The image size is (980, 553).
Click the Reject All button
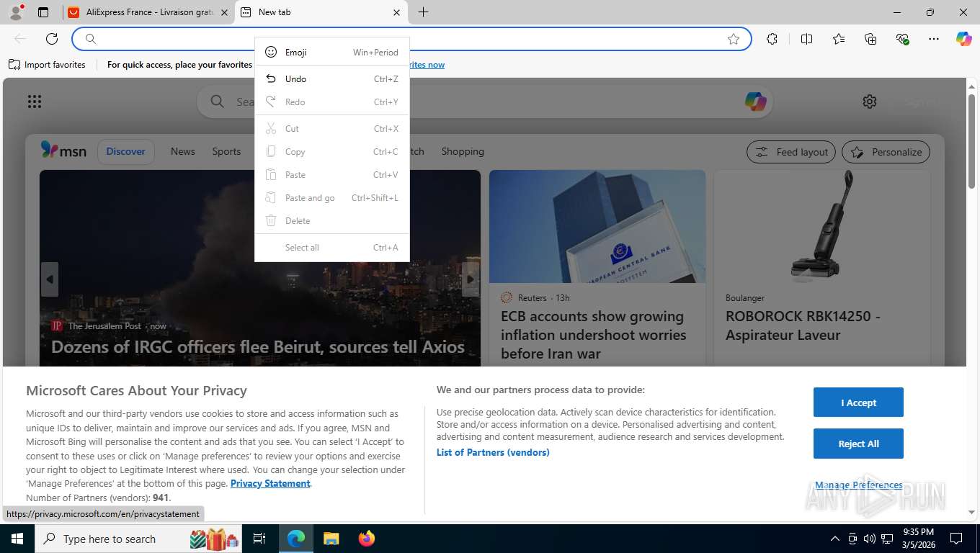pos(858,444)
